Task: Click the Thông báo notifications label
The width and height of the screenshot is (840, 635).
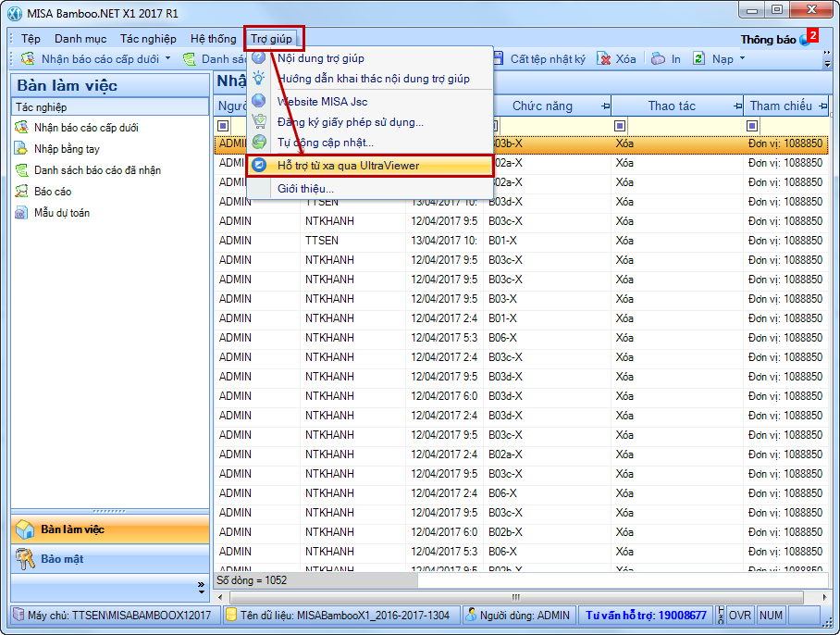Action: [x=768, y=40]
